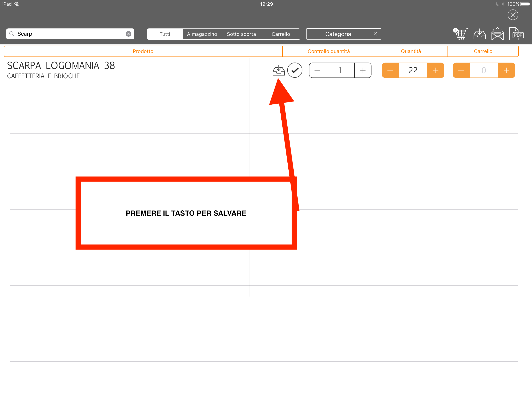Tap the email envelope icon
The image size is (532, 399).
497,34
